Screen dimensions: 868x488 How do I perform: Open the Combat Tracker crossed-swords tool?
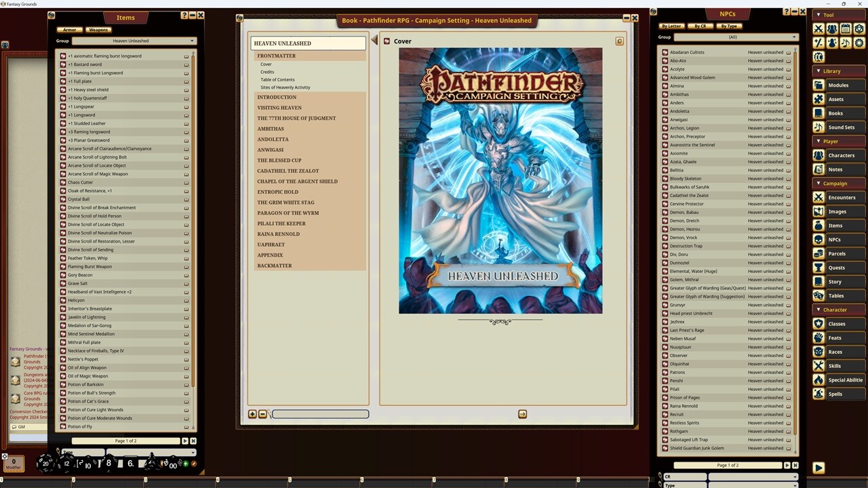click(x=818, y=28)
